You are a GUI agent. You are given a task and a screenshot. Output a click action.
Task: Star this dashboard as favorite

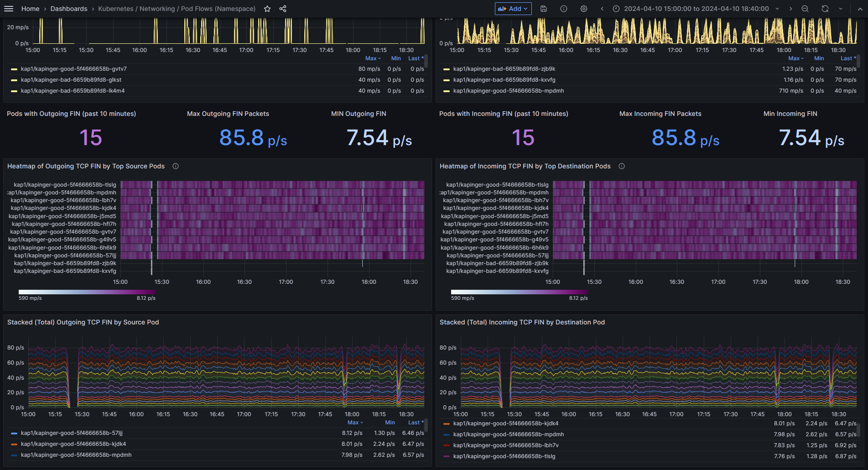pyautogui.click(x=267, y=9)
